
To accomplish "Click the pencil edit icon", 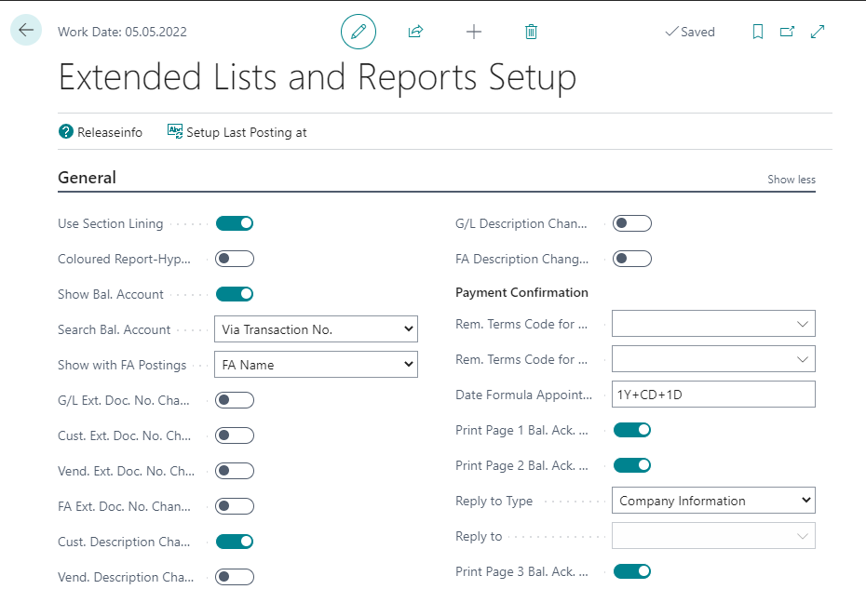I will [359, 32].
